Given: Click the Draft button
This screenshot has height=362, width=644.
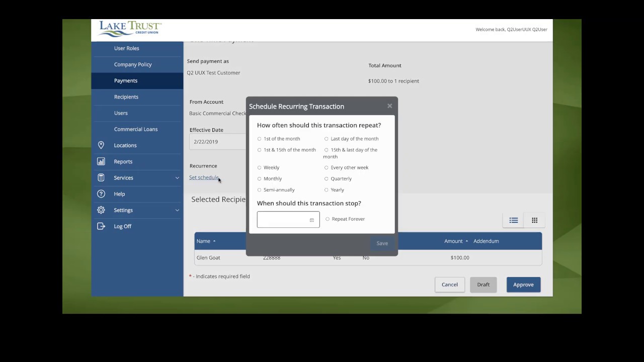Looking at the screenshot, I should pos(484,285).
